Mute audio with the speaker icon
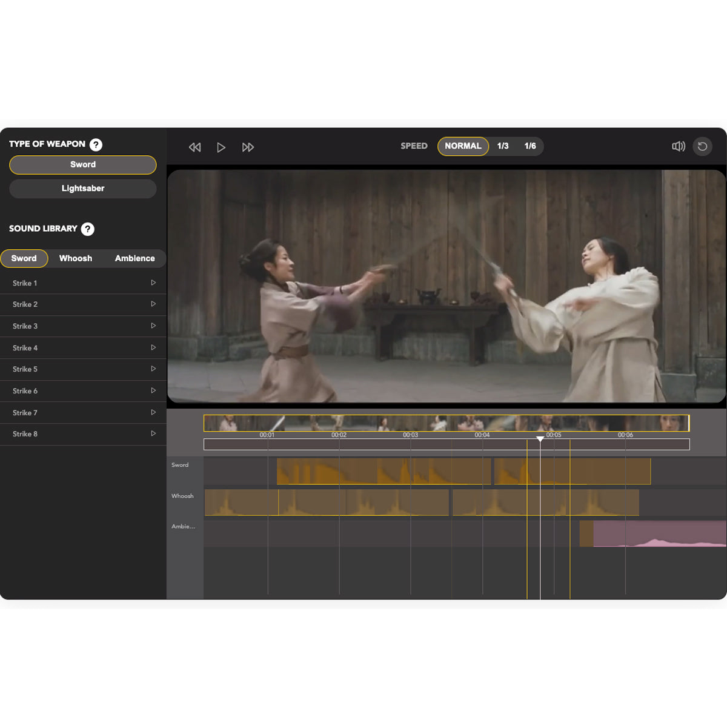 point(678,146)
